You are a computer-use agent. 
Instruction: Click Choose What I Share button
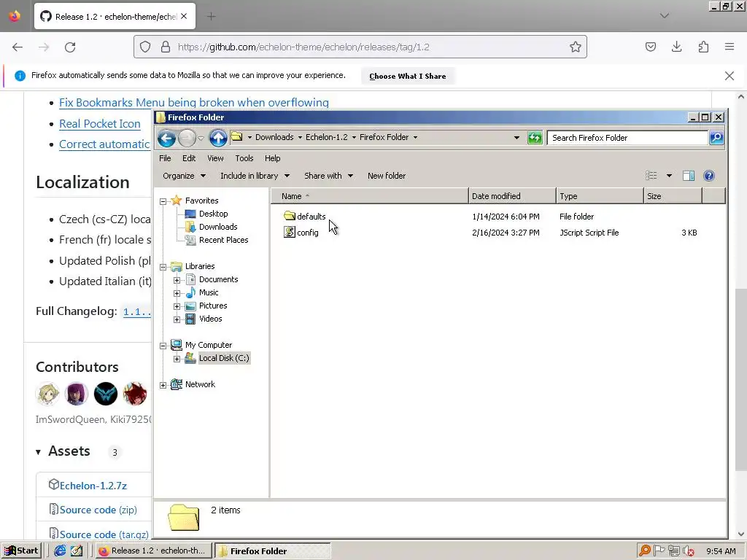[x=407, y=76]
